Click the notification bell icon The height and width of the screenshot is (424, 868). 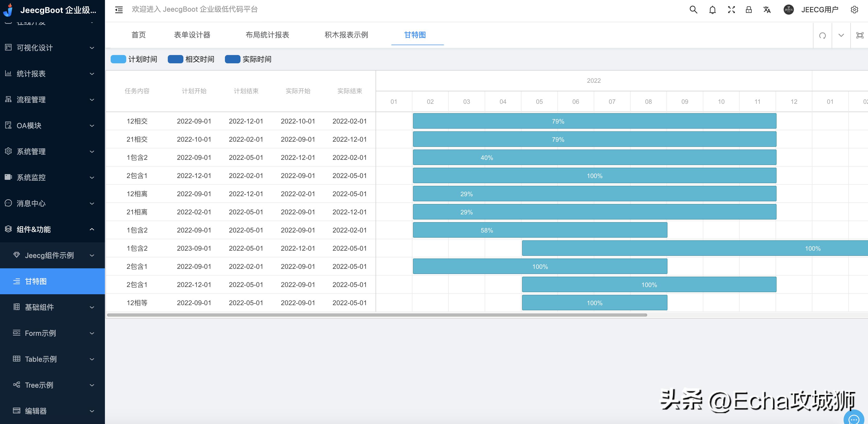[x=712, y=9]
